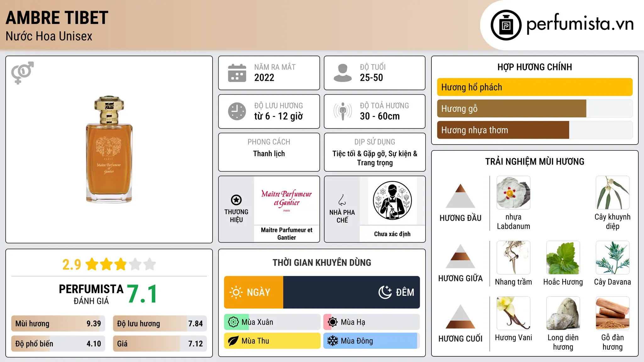Click the TRẢI NGHIỆM MÙI HƯƠNG heading
Screen dimensions: 644x362
tap(535, 162)
